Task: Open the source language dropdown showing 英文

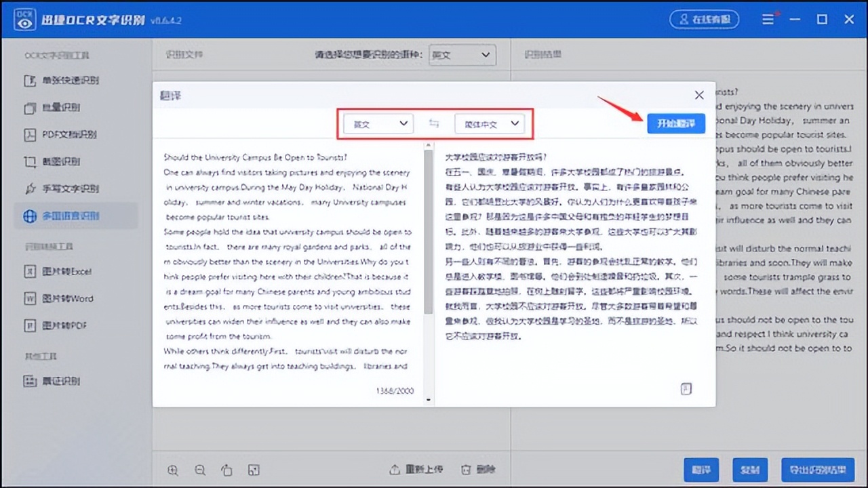Action: tap(378, 123)
